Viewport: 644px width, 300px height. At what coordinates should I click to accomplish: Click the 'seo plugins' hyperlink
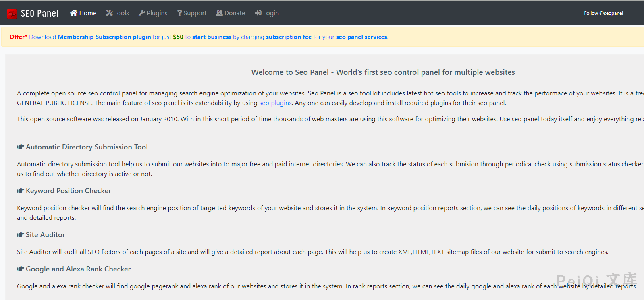(x=275, y=103)
